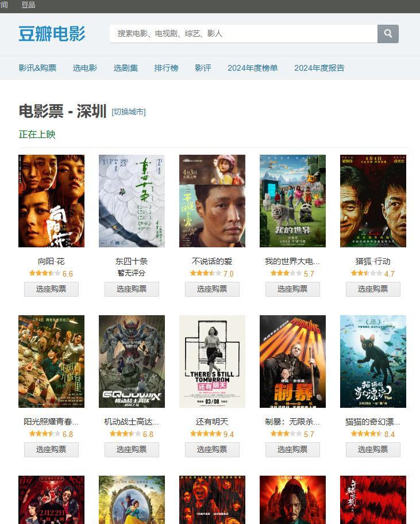
Task: Open the 向阳·花 movie poster
Action: [51, 201]
